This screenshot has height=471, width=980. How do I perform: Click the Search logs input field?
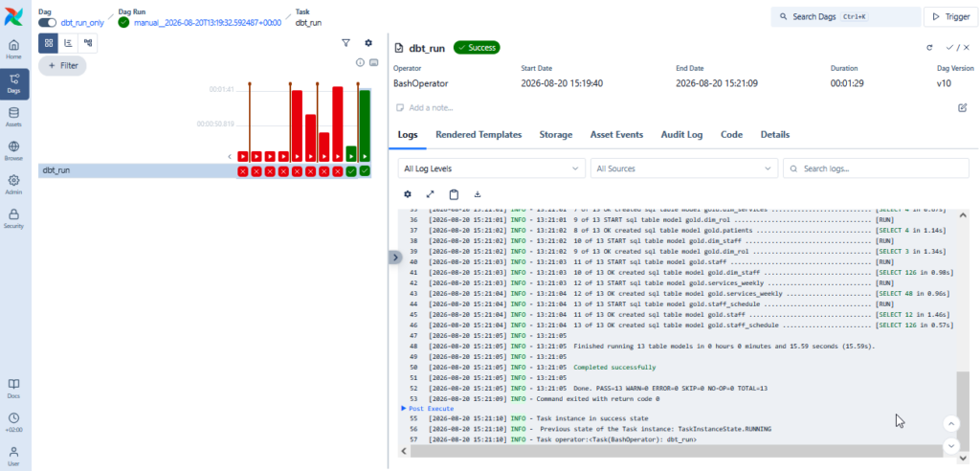877,168
